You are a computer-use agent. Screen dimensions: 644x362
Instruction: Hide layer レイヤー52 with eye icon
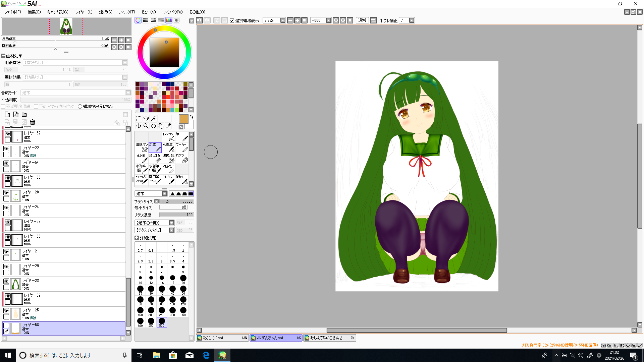click(8, 134)
